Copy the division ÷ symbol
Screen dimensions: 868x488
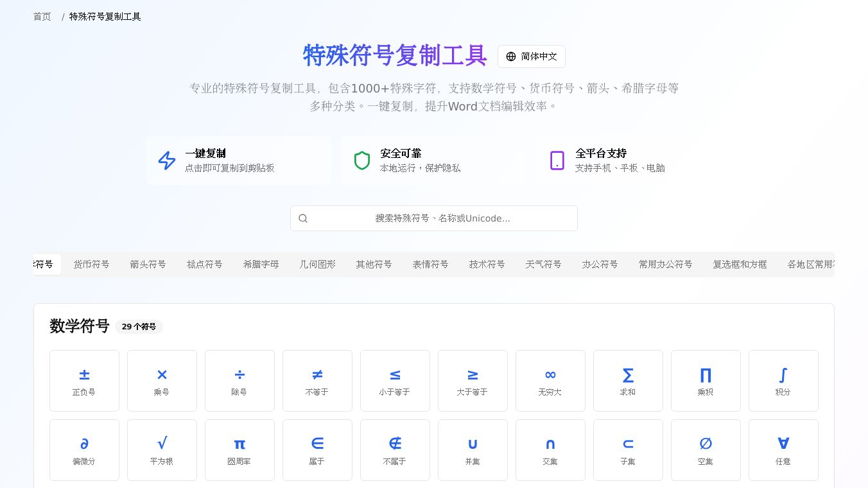[239, 381]
